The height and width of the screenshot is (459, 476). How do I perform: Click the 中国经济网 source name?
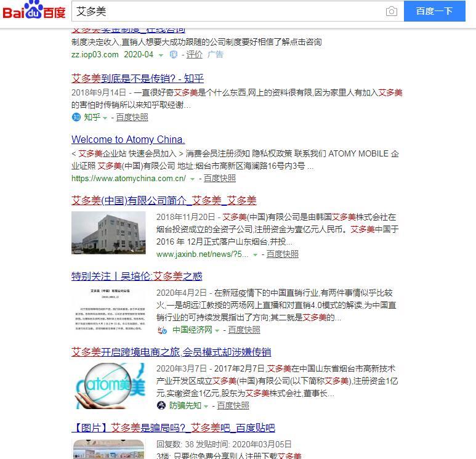[x=192, y=330]
